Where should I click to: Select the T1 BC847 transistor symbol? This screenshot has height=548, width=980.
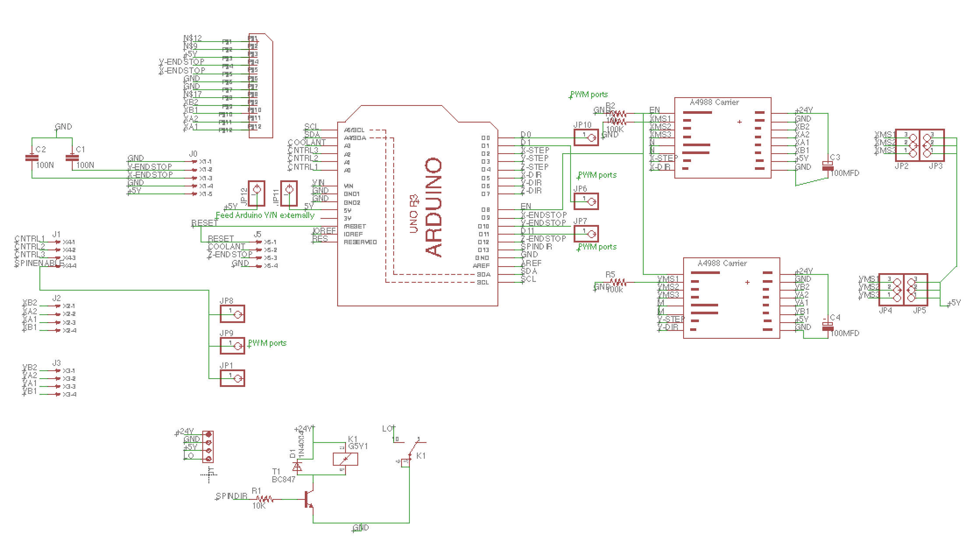click(310, 499)
